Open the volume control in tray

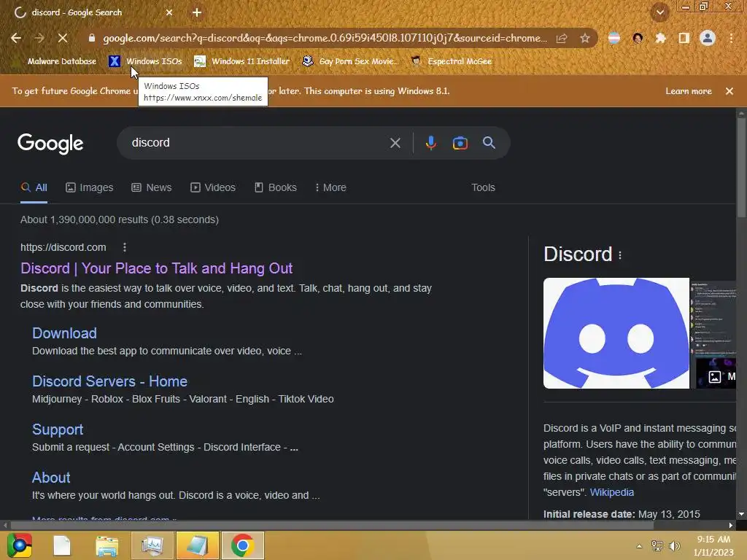point(674,546)
